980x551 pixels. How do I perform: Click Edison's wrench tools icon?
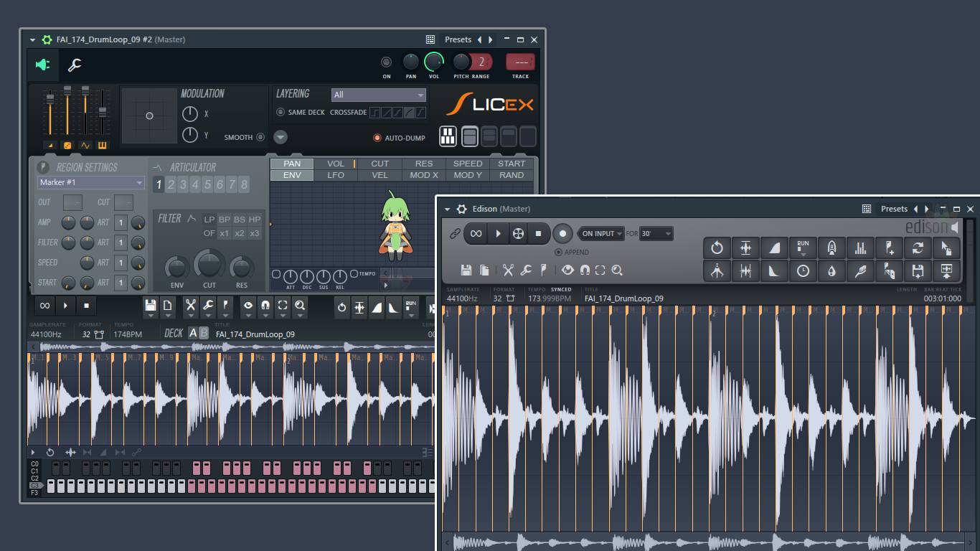[526, 270]
